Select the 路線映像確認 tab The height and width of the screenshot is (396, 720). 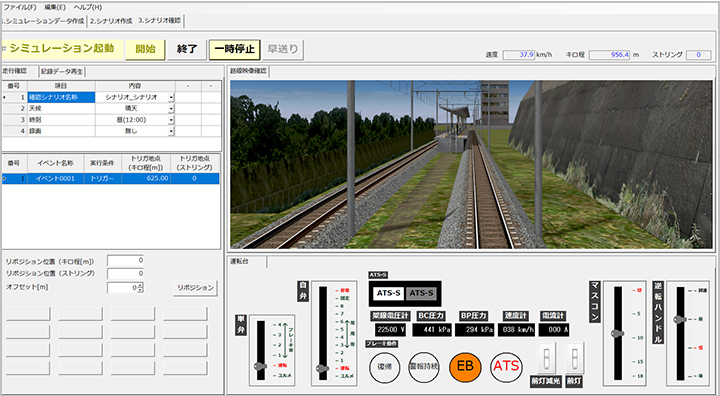(x=248, y=71)
